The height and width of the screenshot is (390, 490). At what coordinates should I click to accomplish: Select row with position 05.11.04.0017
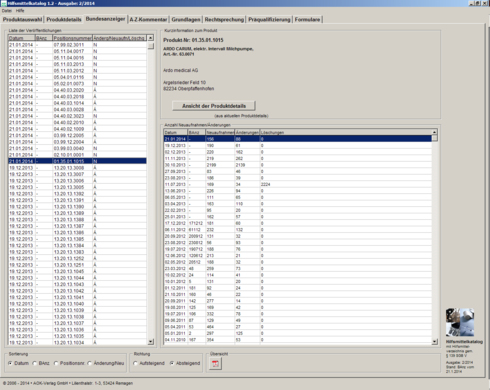click(77, 51)
